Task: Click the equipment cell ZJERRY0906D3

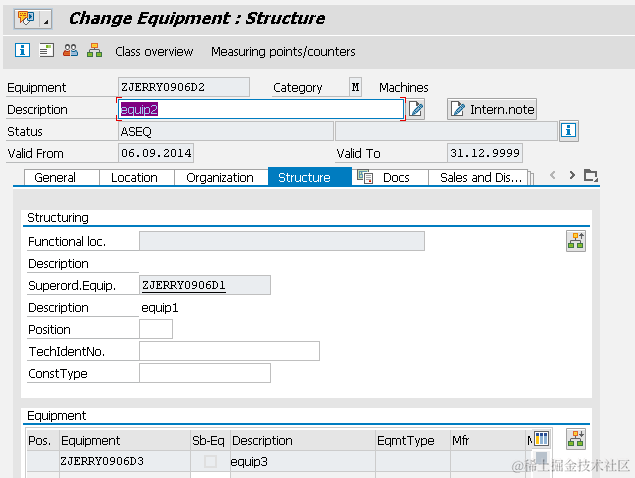Action: [125, 461]
